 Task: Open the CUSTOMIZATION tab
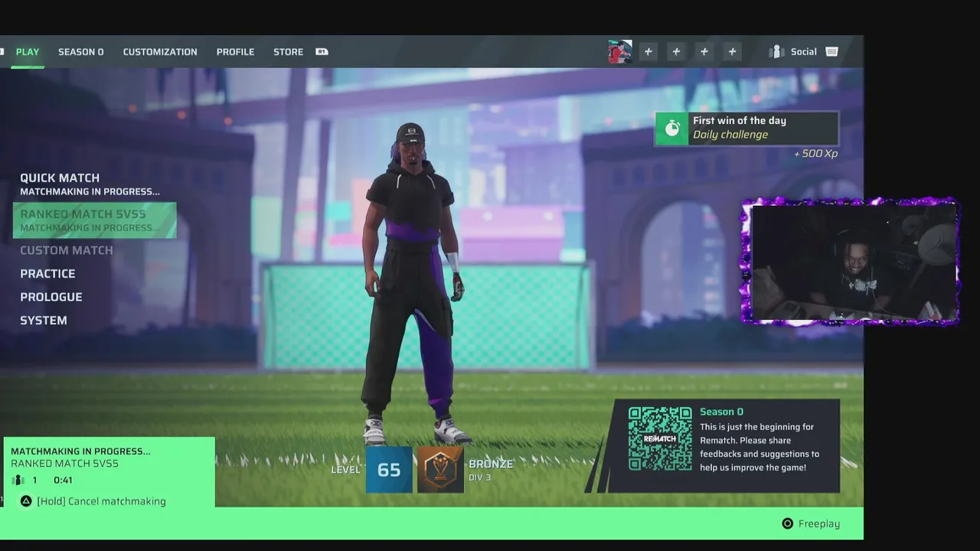coord(160,52)
